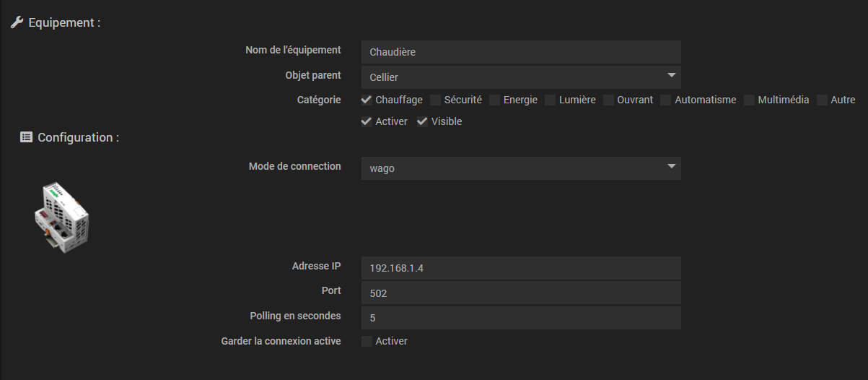
Task: Uncheck the Chauffage category checkbox
Action: [367, 100]
